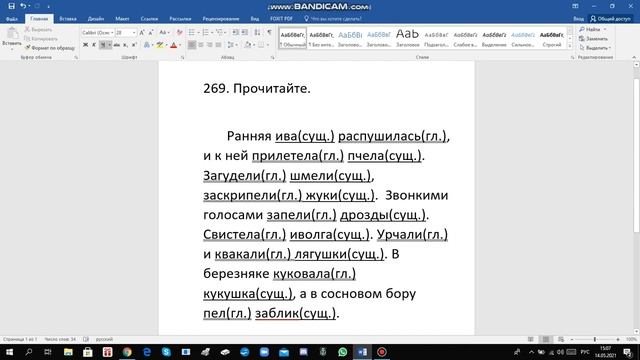This screenshot has width=640, height=360.
Task: Click the Share (Общий доступ) button
Action: (x=610, y=19)
